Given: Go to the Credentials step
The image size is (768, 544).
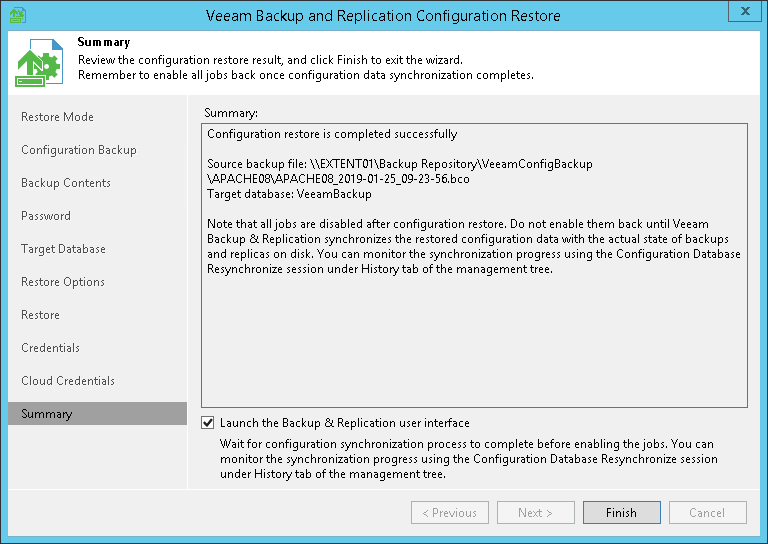Looking at the screenshot, I should tap(50, 348).
